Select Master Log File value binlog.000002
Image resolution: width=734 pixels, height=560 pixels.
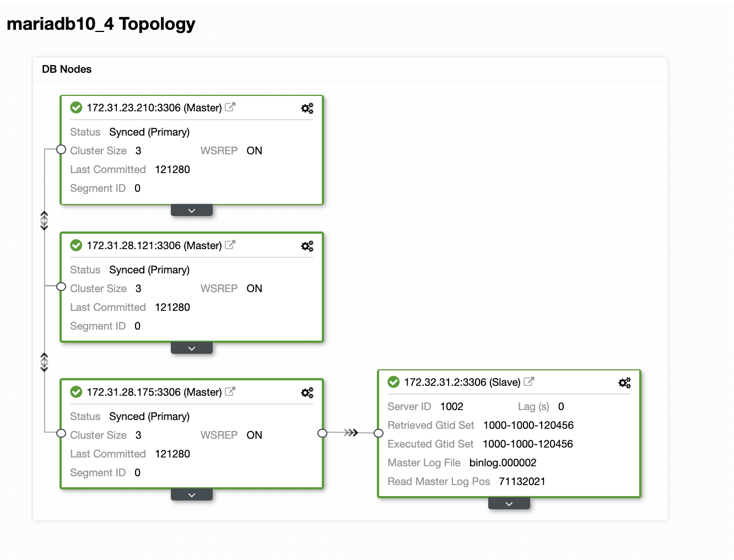pos(503,462)
